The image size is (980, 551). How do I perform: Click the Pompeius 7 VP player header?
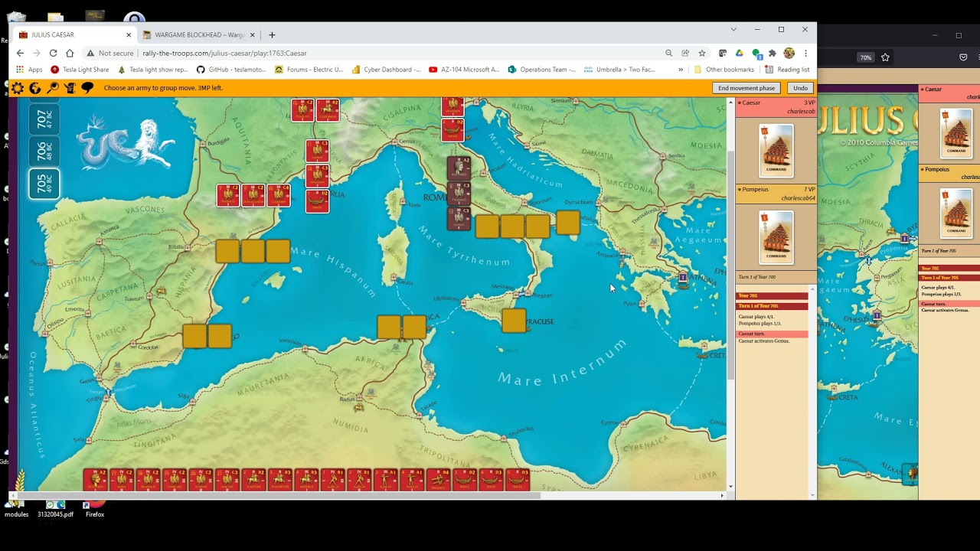(776, 194)
